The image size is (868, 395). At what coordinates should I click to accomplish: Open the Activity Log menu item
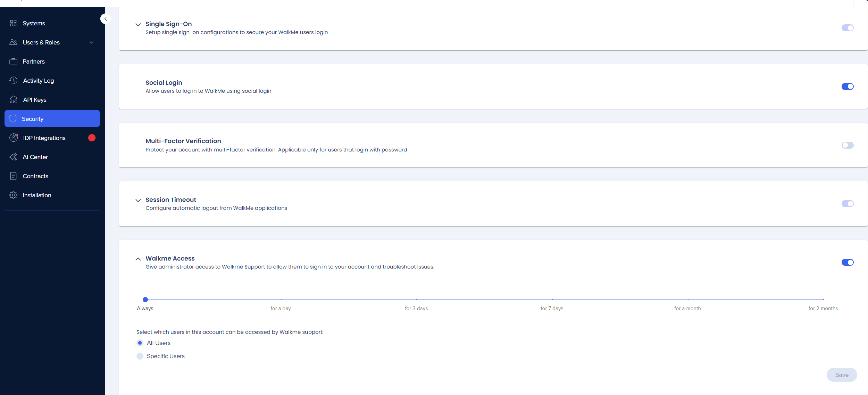tap(52, 81)
